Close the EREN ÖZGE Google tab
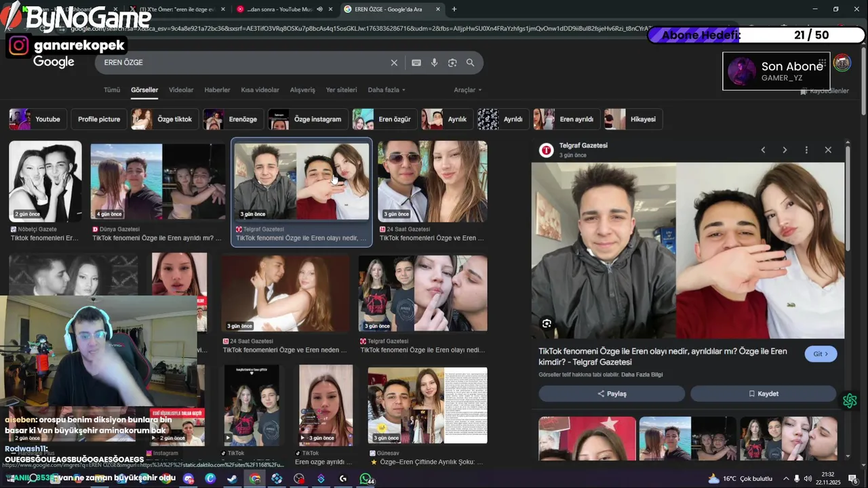Image resolution: width=868 pixels, height=488 pixels. (x=438, y=9)
